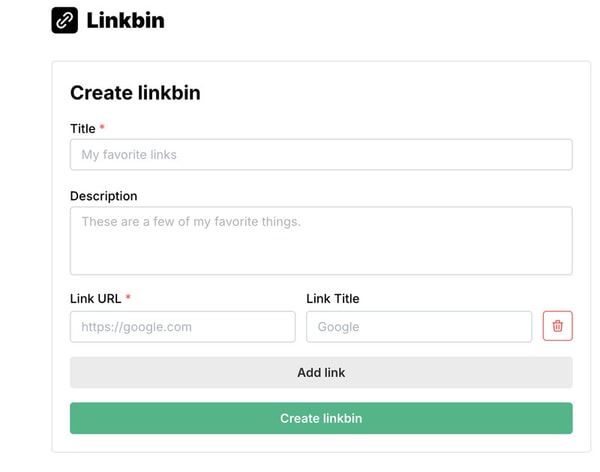This screenshot has width=600, height=472.
Task: Click the Link Title field label
Action: coord(332,299)
